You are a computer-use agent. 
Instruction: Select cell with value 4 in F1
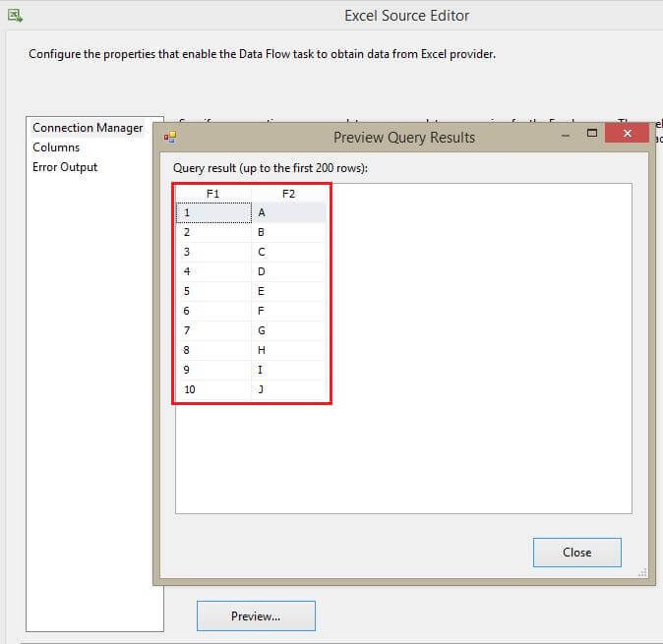pyautogui.click(x=213, y=271)
